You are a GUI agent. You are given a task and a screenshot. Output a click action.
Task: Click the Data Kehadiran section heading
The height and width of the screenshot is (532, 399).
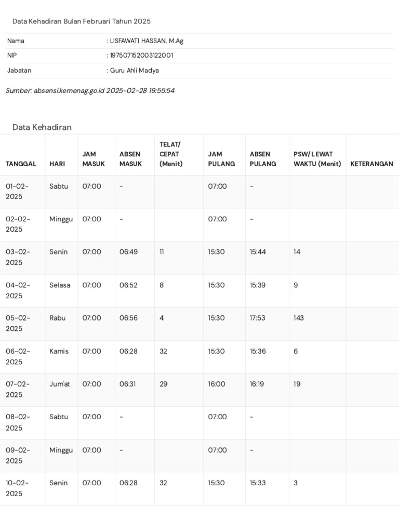tap(42, 127)
